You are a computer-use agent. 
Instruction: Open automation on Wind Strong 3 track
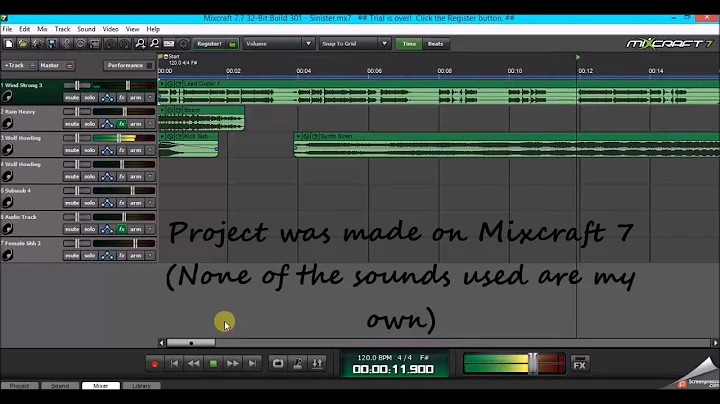coord(107,97)
